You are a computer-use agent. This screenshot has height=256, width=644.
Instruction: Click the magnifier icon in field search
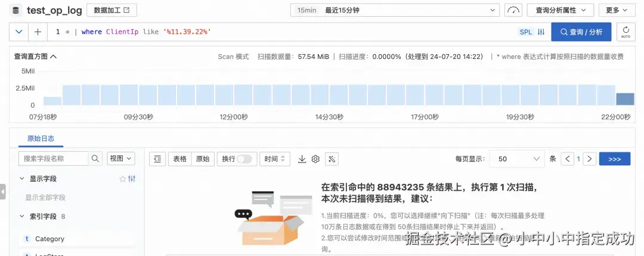[95, 158]
